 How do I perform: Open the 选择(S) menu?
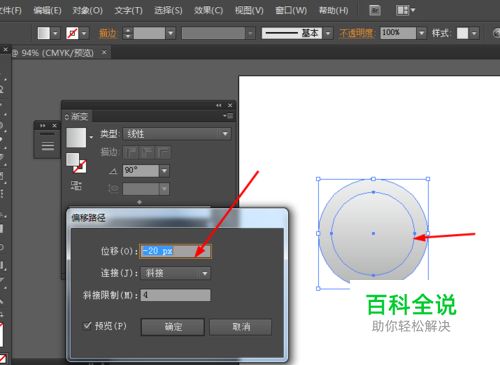(x=168, y=10)
